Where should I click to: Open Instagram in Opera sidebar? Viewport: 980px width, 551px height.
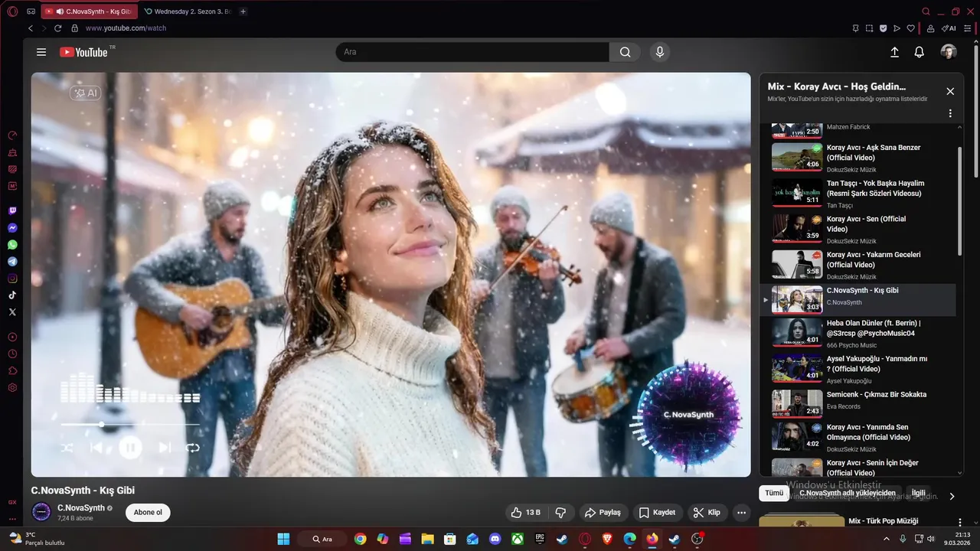[x=12, y=279]
